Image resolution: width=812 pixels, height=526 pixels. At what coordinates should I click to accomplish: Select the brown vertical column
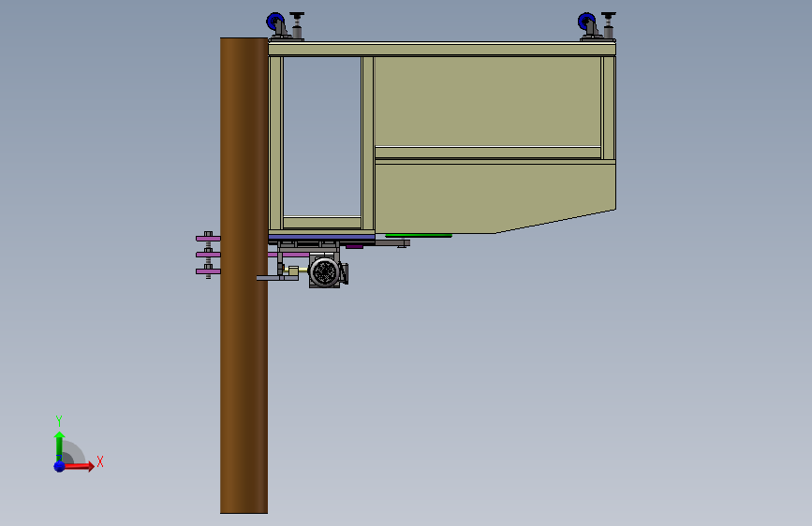point(244,275)
